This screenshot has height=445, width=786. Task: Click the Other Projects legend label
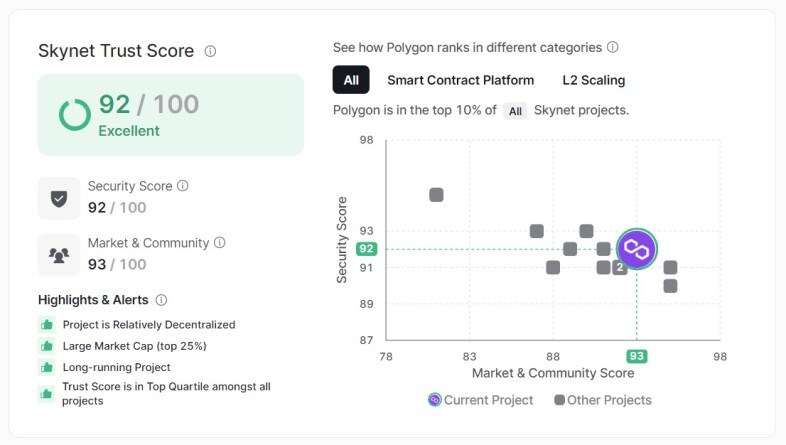[609, 400]
